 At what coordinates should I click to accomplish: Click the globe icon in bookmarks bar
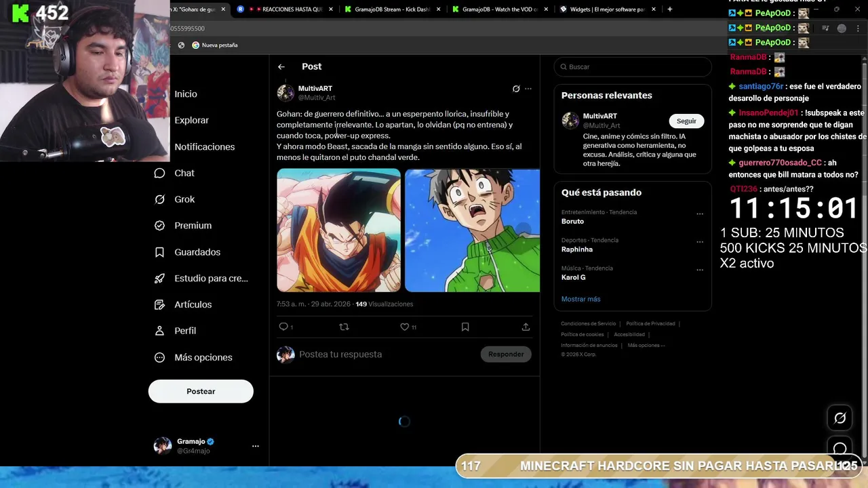[181, 45]
